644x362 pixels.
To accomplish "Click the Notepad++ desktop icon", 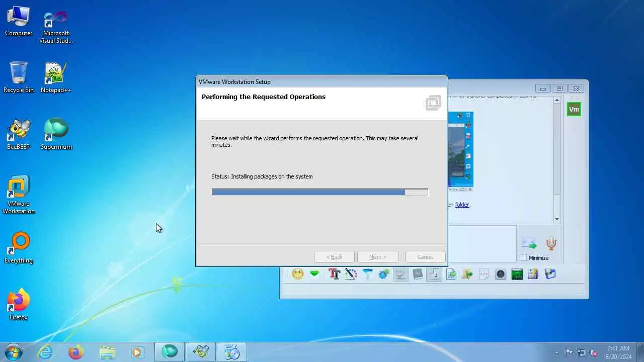I will (56, 78).
